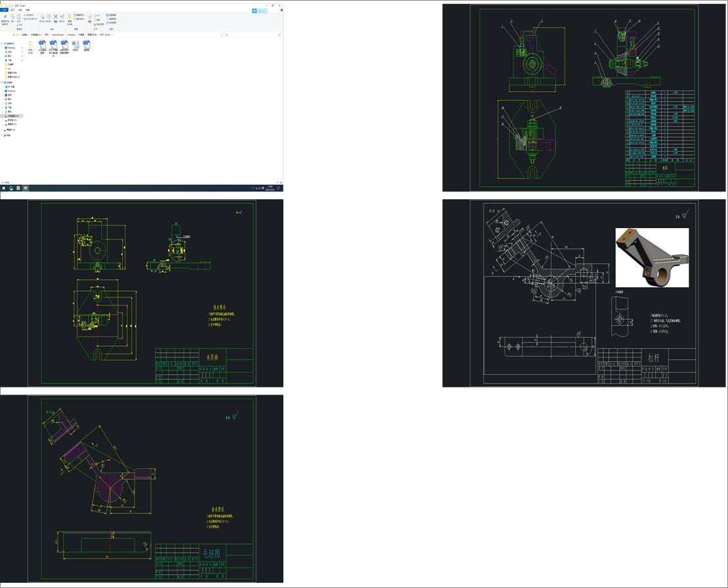
Task: Open the Easy access dropdown in the ribbon
Action: [79, 19]
